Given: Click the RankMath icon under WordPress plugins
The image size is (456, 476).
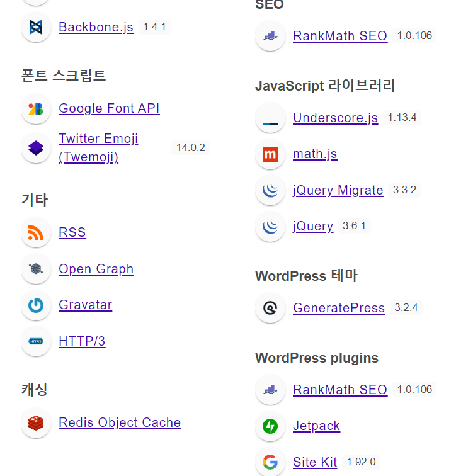Looking at the screenshot, I should coord(270,390).
